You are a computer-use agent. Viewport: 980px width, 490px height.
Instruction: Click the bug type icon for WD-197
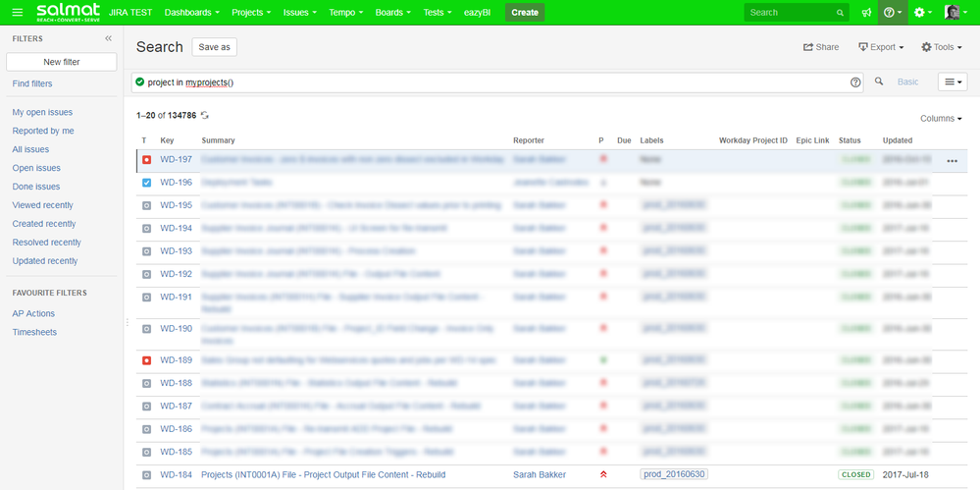146,160
